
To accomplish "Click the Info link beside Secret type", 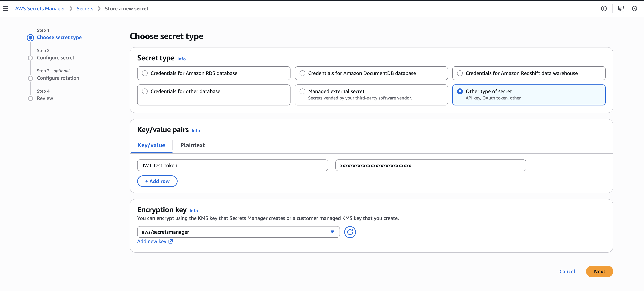I will [181, 59].
